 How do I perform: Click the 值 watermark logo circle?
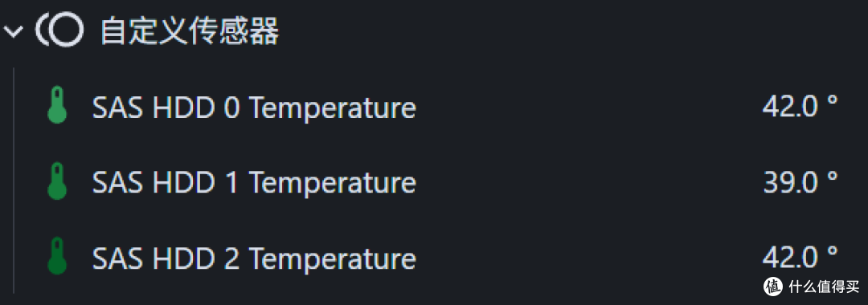click(774, 286)
